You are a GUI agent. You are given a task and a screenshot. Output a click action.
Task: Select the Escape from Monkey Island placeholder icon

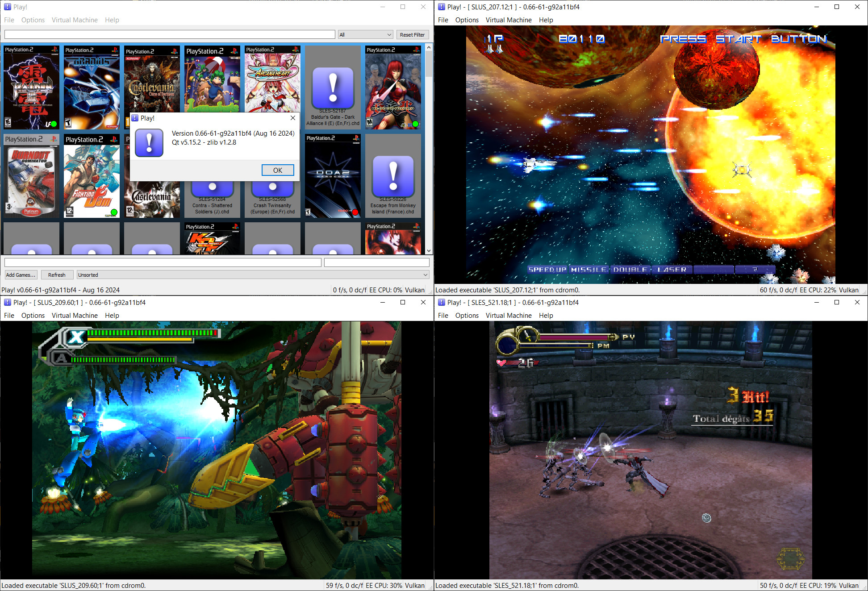(393, 177)
